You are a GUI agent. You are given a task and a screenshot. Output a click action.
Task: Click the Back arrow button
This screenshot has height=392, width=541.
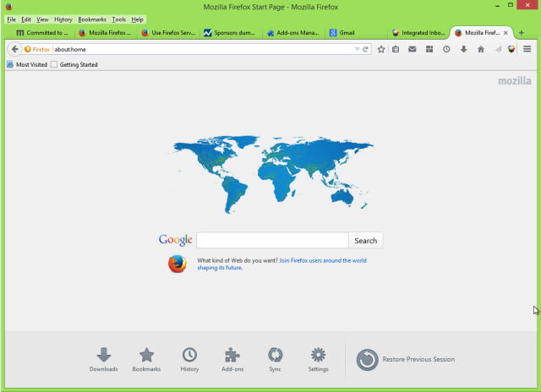point(14,49)
